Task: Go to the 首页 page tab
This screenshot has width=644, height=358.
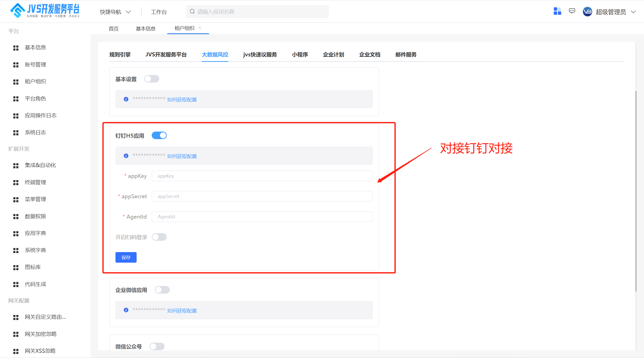Action: (114, 29)
